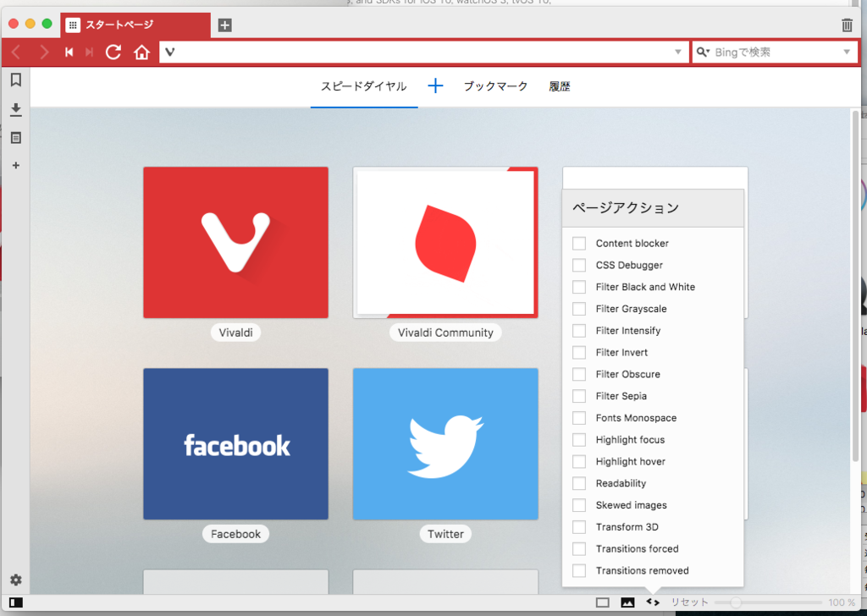
Task: Open Facebook speed dial thumbnail
Action: [235, 444]
